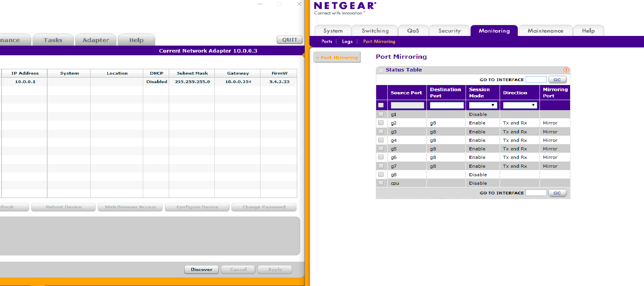Select the Monitoring tab
The image size is (644, 286).
coord(494,31)
